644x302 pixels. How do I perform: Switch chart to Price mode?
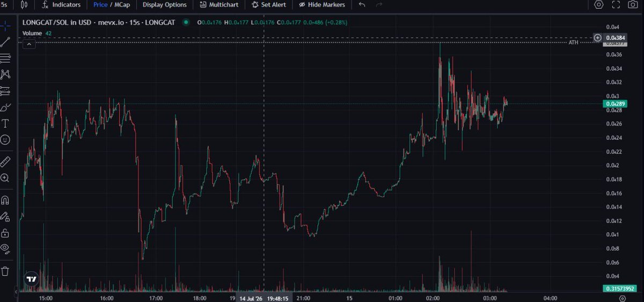tap(100, 5)
